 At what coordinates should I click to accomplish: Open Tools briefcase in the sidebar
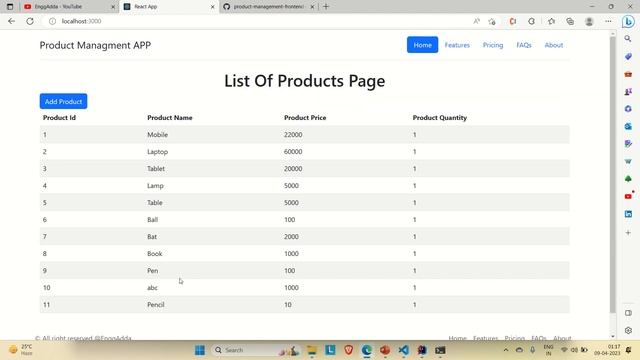628,74
